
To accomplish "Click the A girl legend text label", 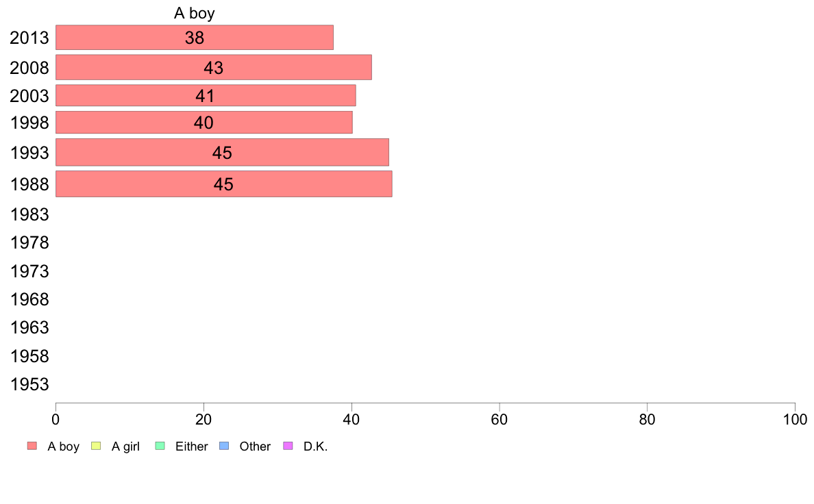I will pyautogui.click(x=125, y=446).
